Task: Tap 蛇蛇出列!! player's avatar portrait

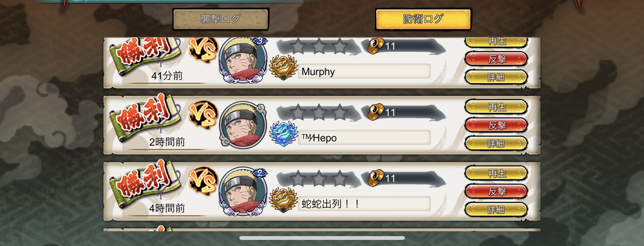Action: tap(243, 192)
